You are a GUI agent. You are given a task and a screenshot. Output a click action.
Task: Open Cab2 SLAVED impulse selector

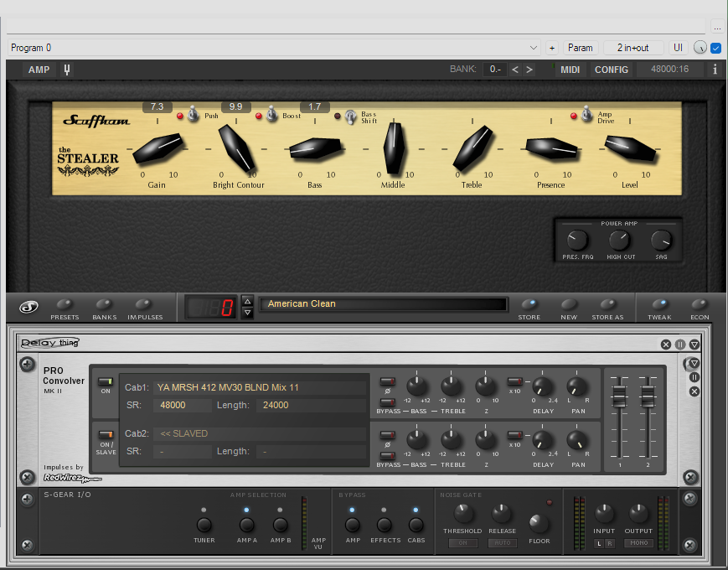point(259,434)
